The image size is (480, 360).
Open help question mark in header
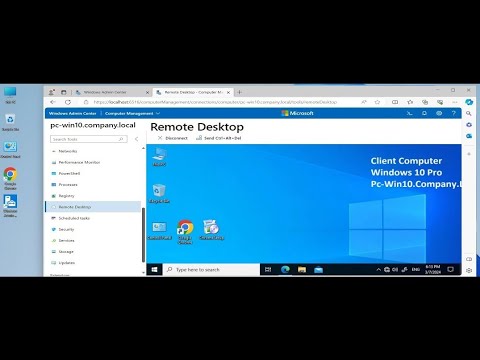(454, 113)
